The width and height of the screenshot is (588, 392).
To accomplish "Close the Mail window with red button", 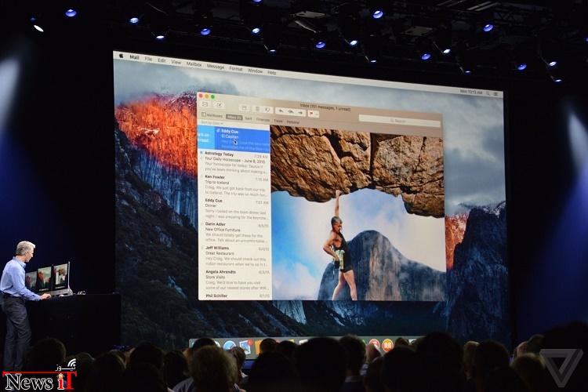I will (201, 96).
